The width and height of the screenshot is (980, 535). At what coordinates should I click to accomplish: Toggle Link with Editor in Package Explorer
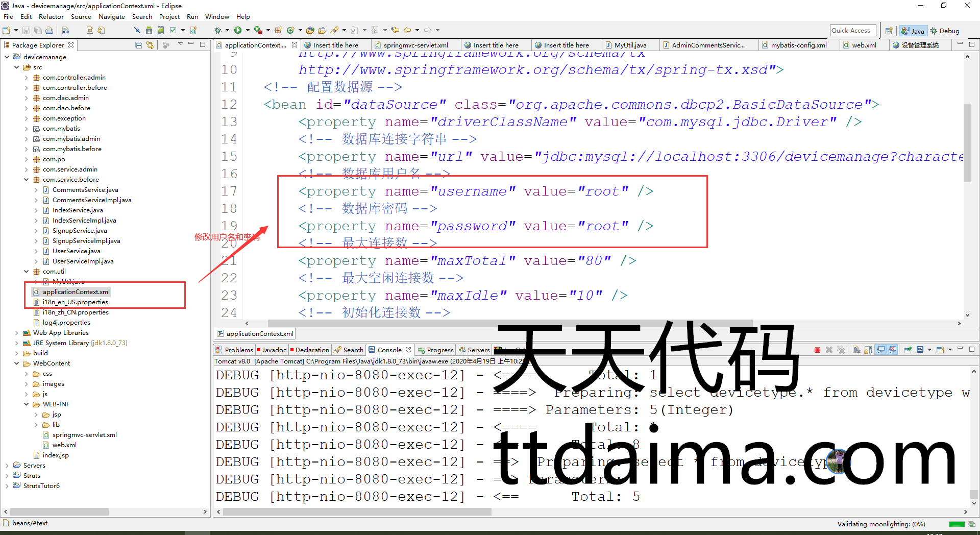(x=150, y=45)
